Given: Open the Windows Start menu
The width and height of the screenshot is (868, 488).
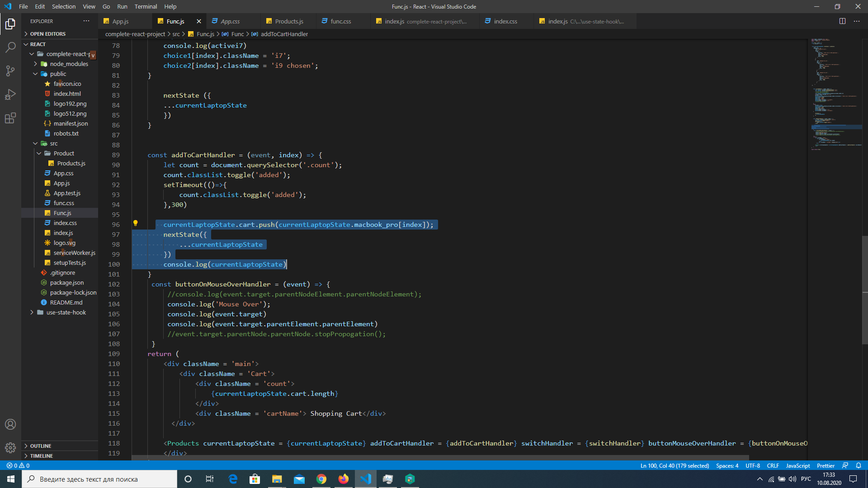Looking at the screenshot, I should [11, 479].
